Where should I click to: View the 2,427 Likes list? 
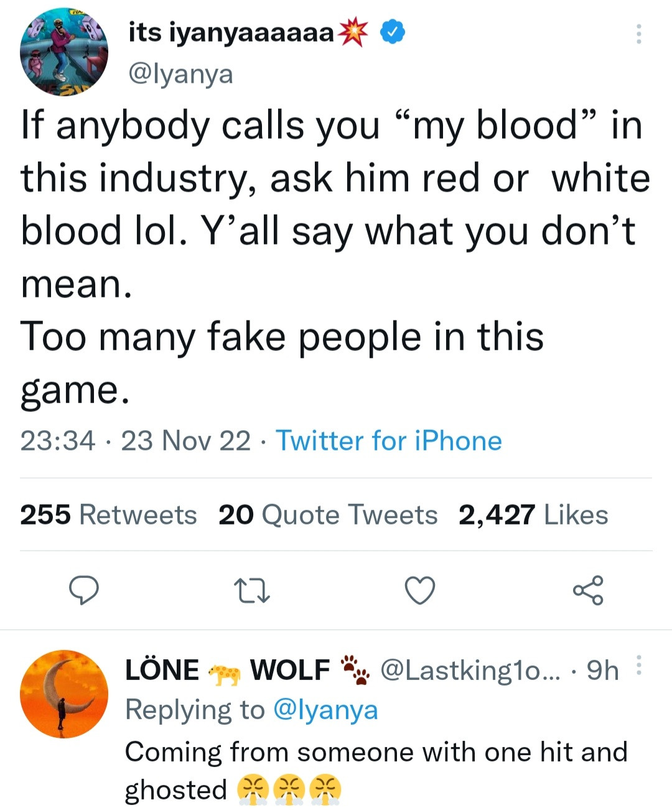(533, 514)
